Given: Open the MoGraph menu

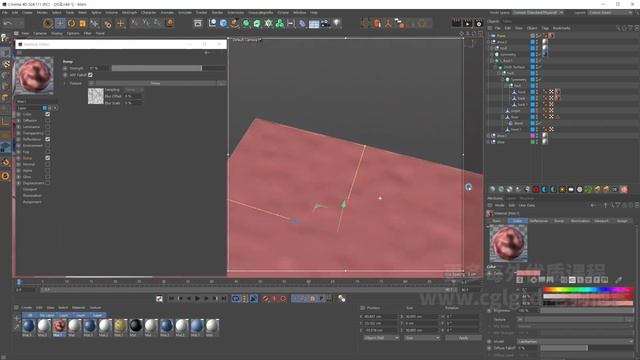Looking at the screenshot, I should point(129,13).
